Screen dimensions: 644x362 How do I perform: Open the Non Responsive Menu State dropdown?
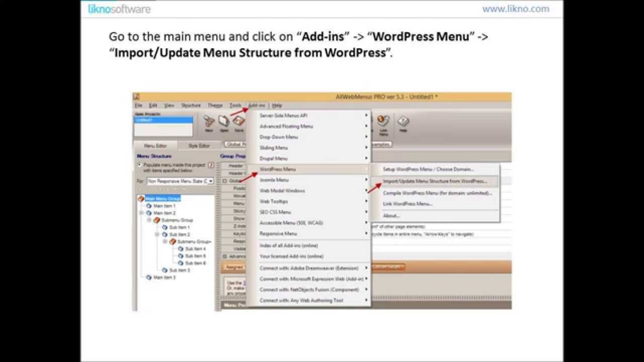(x=211, y=180)
